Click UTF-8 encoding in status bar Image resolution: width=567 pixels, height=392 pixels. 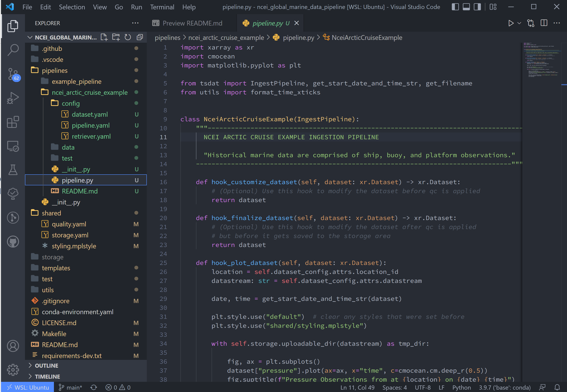(x=423, y=388)
